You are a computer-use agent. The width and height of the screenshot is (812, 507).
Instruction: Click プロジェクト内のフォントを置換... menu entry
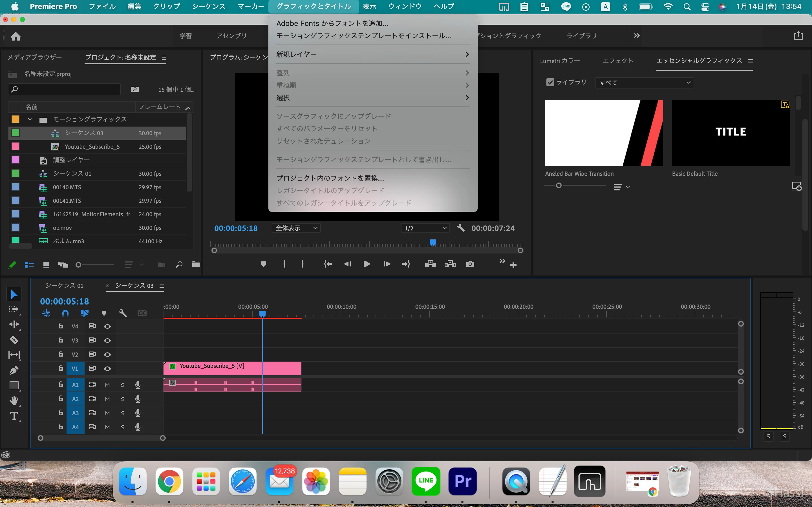pyautogui.click(x=330, y=178)
